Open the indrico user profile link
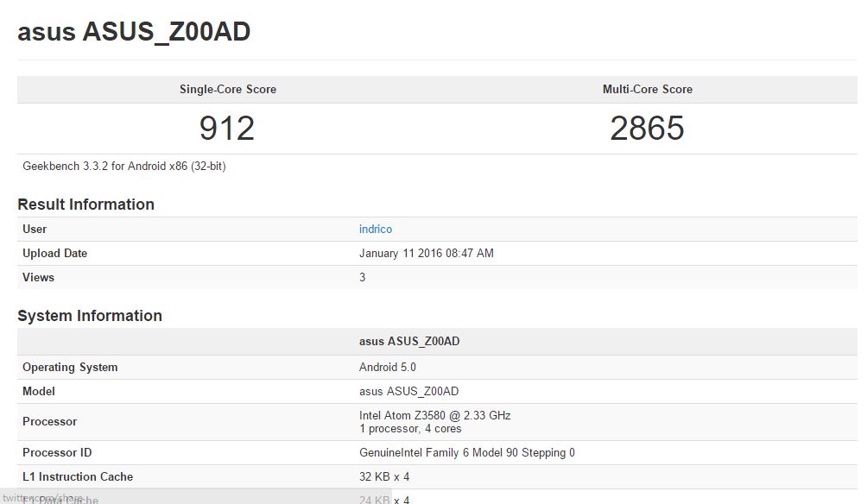 tap(376, 230)
